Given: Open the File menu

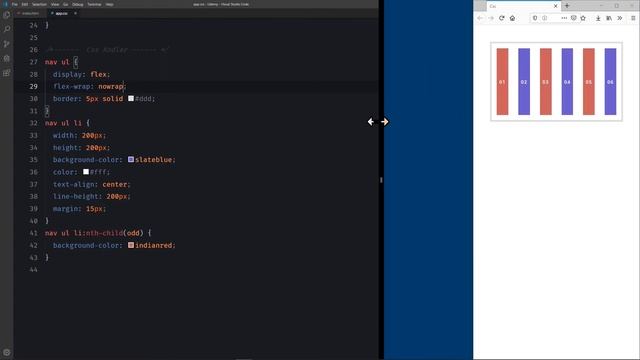Looking at the screenshot, I should point(14,4).
